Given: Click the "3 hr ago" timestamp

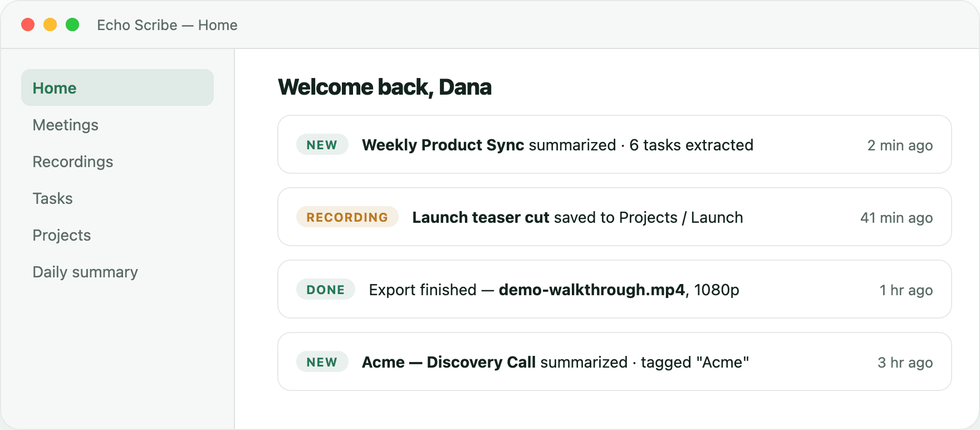Looking at the screenshot, I should click(x=905, y=363).
